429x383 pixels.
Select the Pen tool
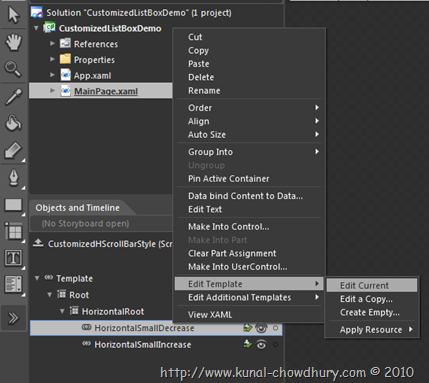[x=13, y=177]
